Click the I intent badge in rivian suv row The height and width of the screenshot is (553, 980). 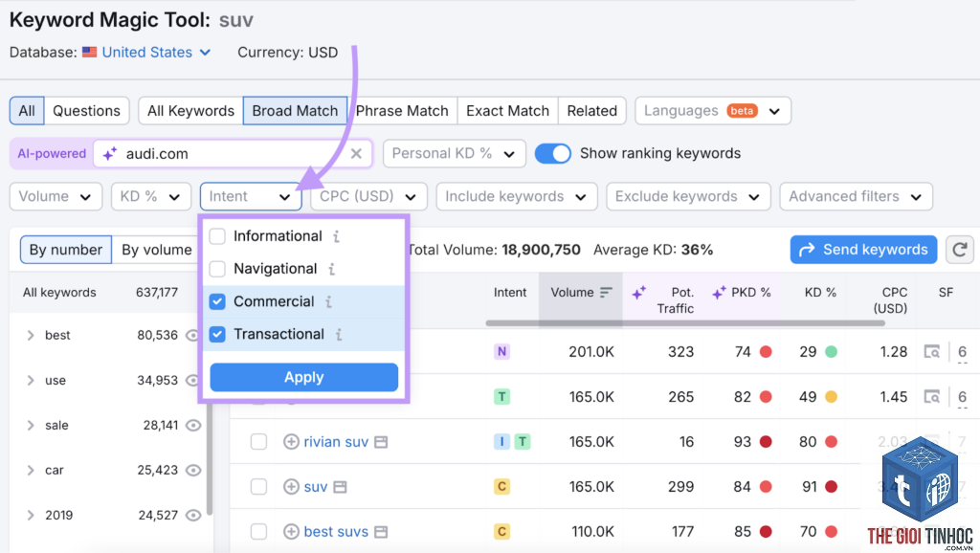click(501, 442)
